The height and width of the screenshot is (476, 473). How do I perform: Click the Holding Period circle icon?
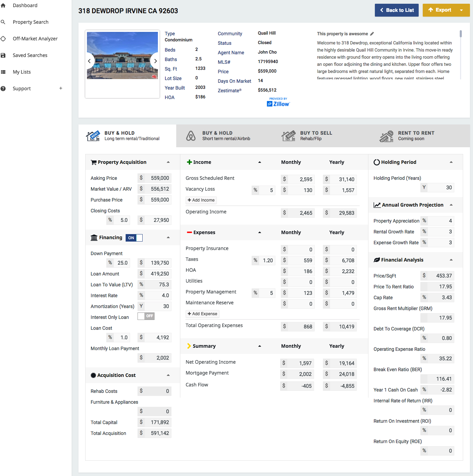click(377, 162)
